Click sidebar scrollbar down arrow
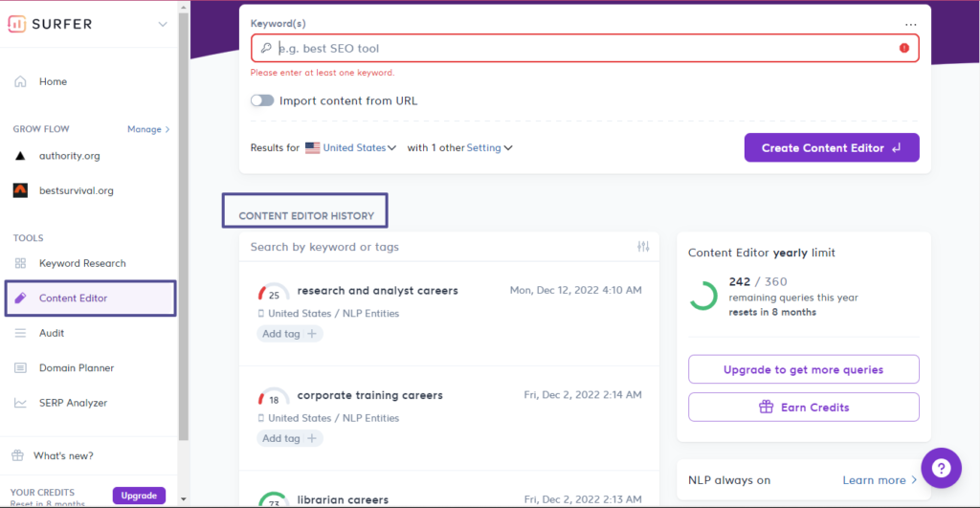 [183, 499]
